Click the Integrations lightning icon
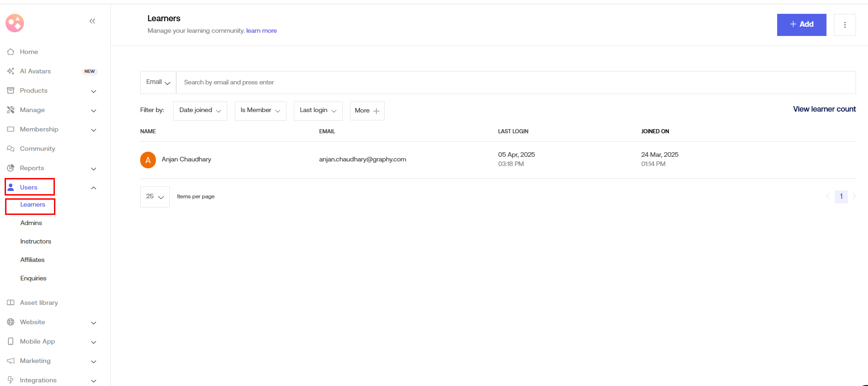The width and height of the screenshot is (868, 386). tap(11, 380)
